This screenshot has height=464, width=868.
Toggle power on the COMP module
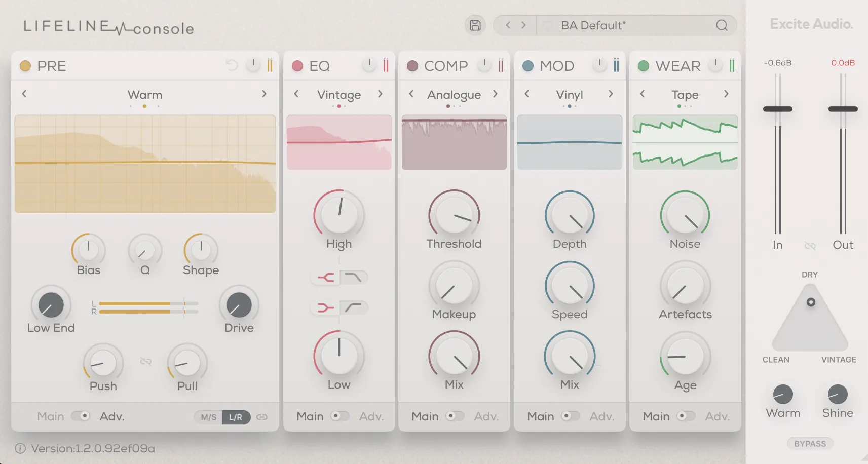point(484,64)
